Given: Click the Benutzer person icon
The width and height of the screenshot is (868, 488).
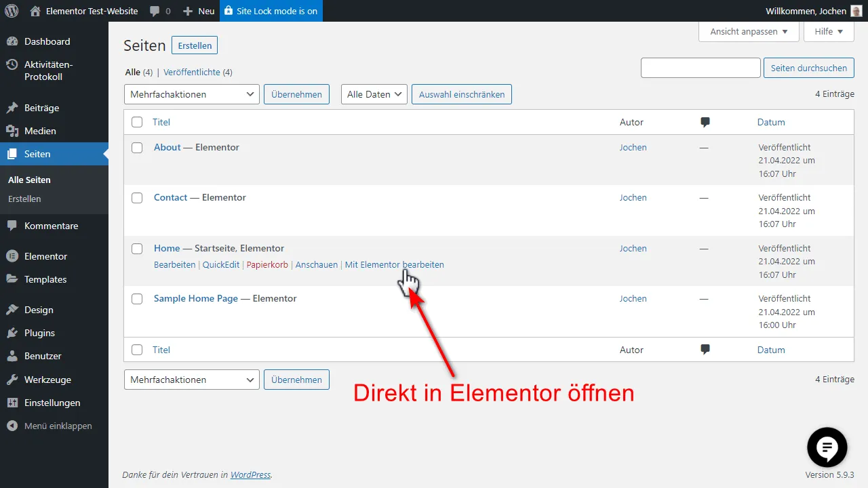Looking at the screenshot, I should click(x=12, y=356).
